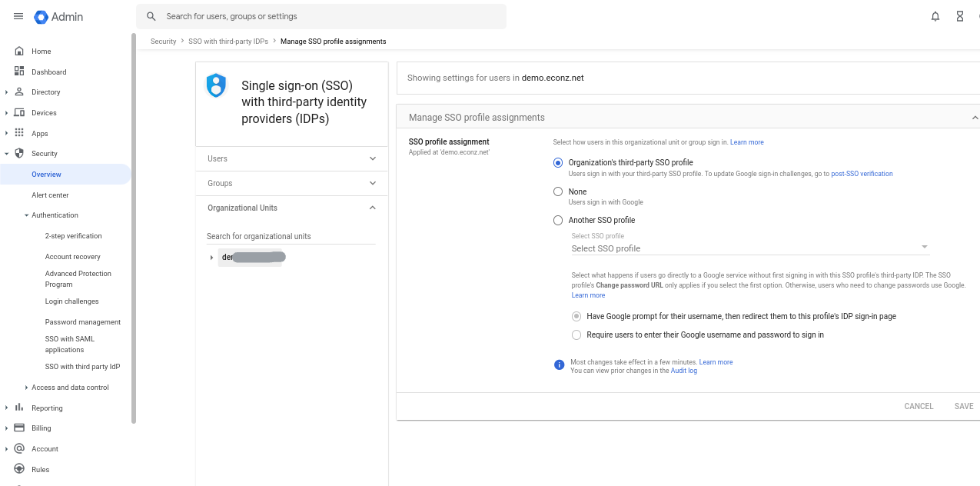
Task: Click the sidebar vertical scrollbar
Action: pos(134,231)
